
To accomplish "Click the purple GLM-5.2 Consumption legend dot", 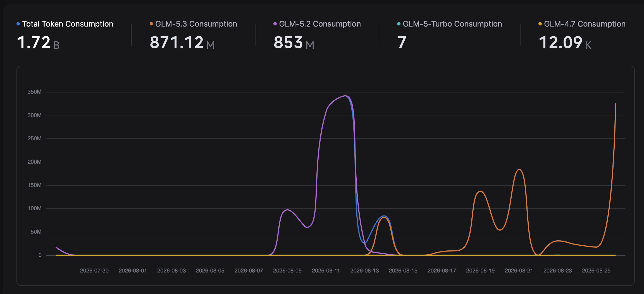I will coord(275,24).
